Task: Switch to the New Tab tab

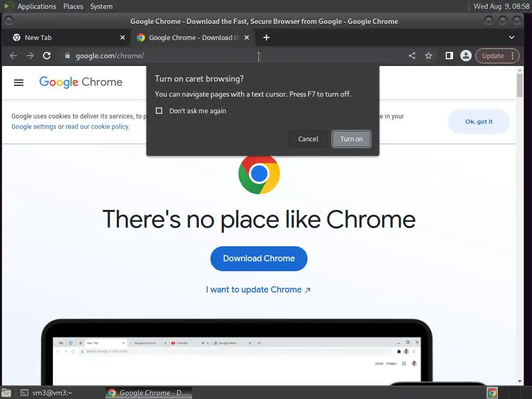Action: (66, 37)
